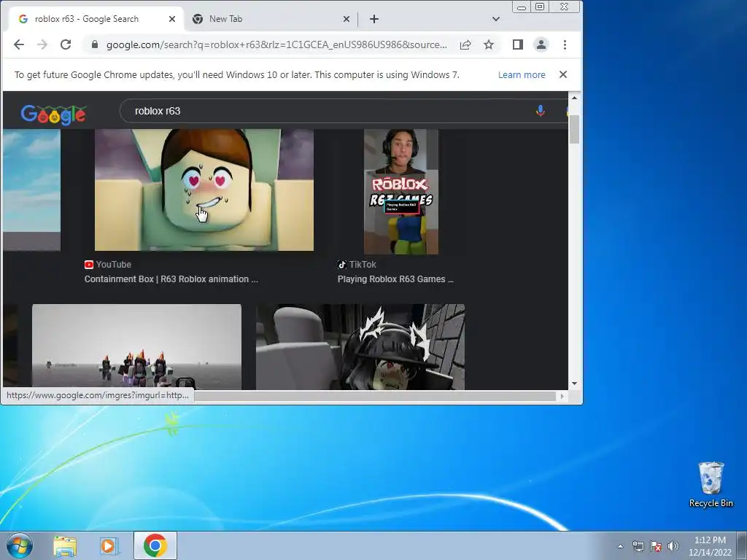Open Windows Explorer from taskbar
The image size is (747, 560).
(x=65, y=545)
